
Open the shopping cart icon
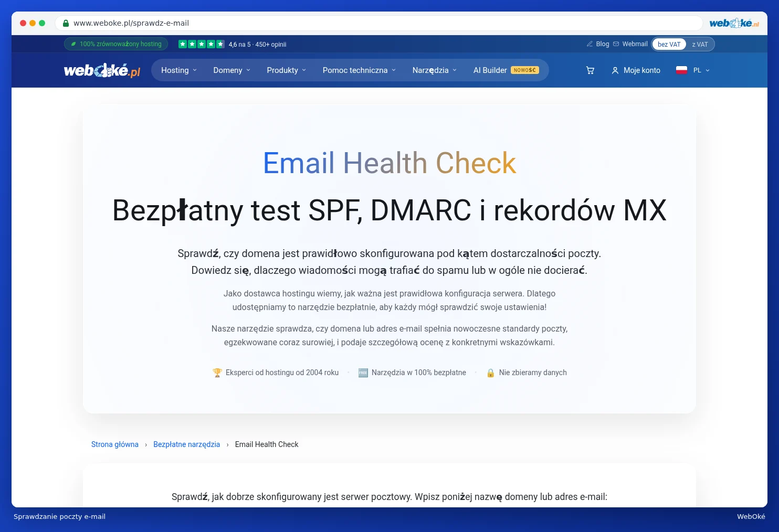coord(590,70)
